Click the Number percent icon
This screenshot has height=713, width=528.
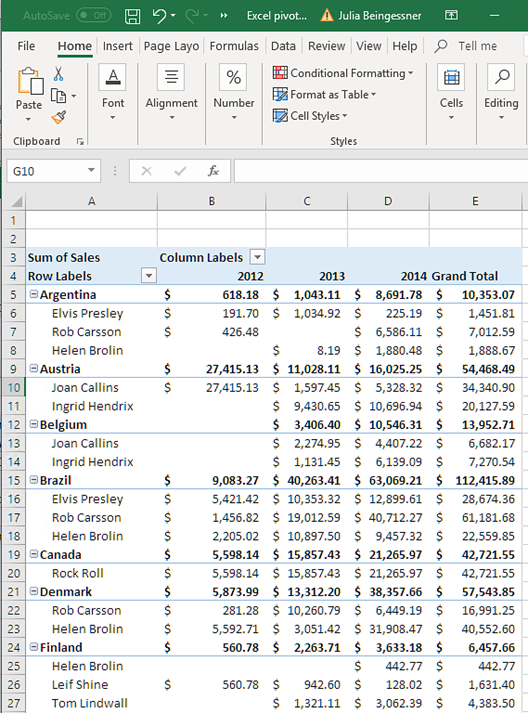pyautogui.click(x=233, y=77)
